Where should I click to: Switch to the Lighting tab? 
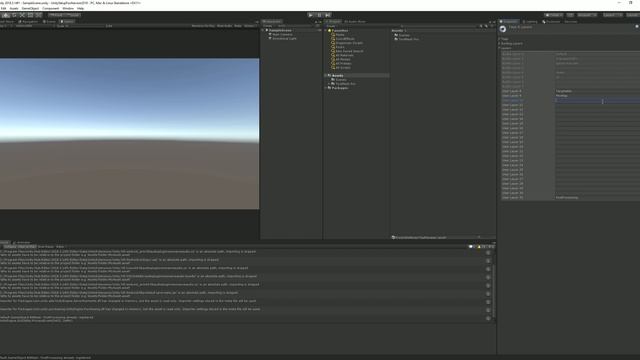(530, 22)
